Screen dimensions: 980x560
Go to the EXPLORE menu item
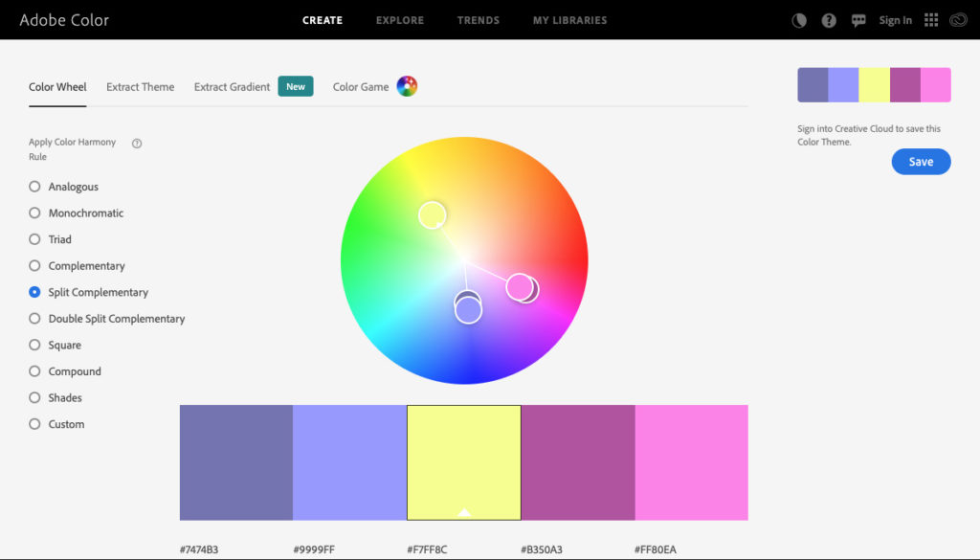pyautogui.click(x=399, y=20)
